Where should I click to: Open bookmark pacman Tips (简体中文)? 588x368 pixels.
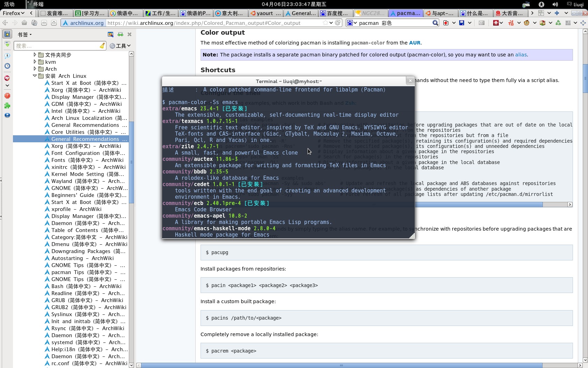pos(85,272)
